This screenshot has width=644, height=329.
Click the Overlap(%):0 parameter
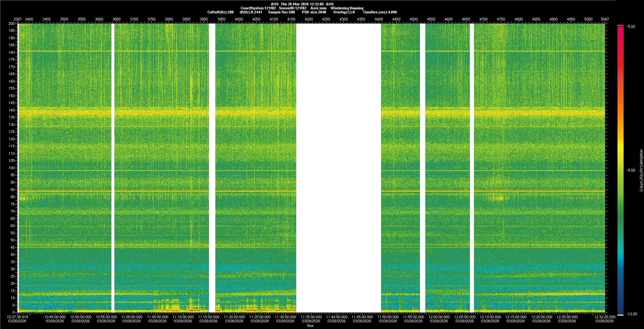344,12
